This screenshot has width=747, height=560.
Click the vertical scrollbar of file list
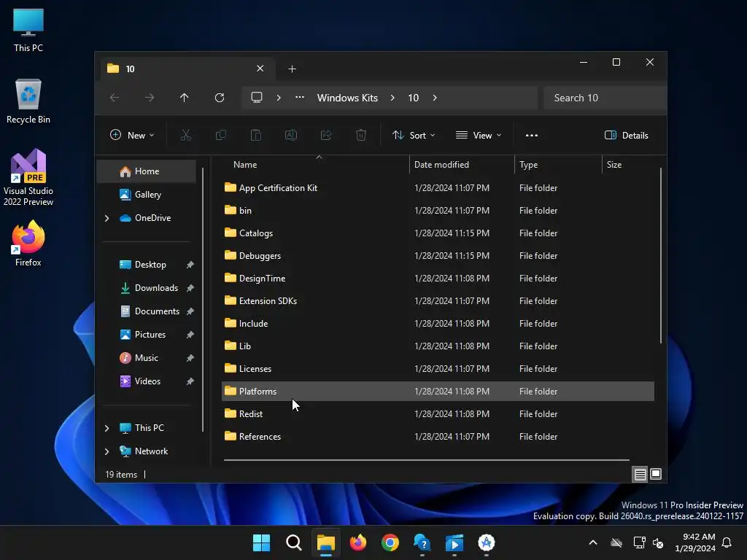tap(661, 255)
